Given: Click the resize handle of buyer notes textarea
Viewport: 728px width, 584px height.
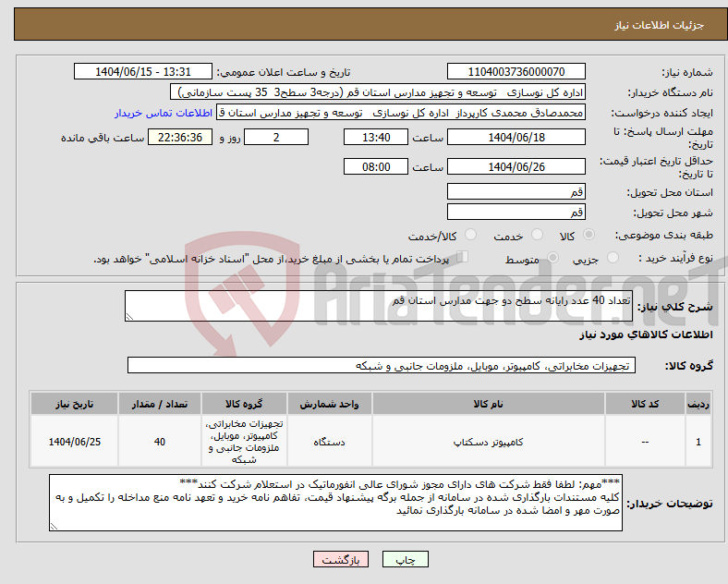Looking at the screenshot, I should [x=54, y=527].
